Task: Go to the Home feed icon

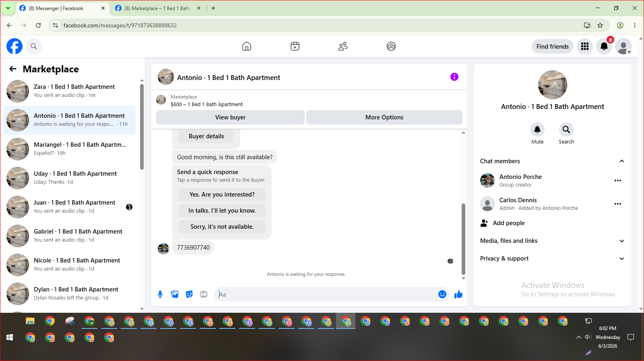Action: pos(247,46)
